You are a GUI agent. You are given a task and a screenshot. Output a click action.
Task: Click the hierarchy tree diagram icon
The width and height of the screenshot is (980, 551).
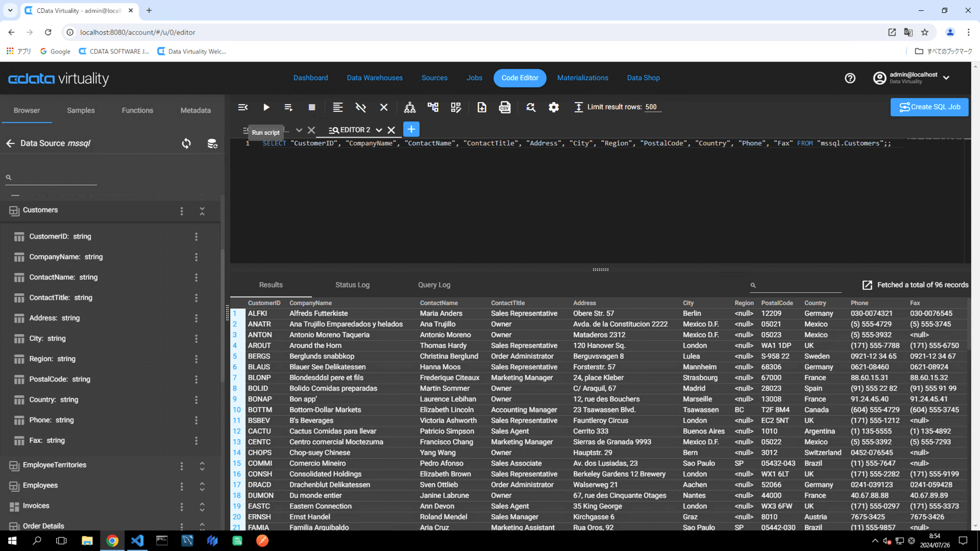pos(409,107)
